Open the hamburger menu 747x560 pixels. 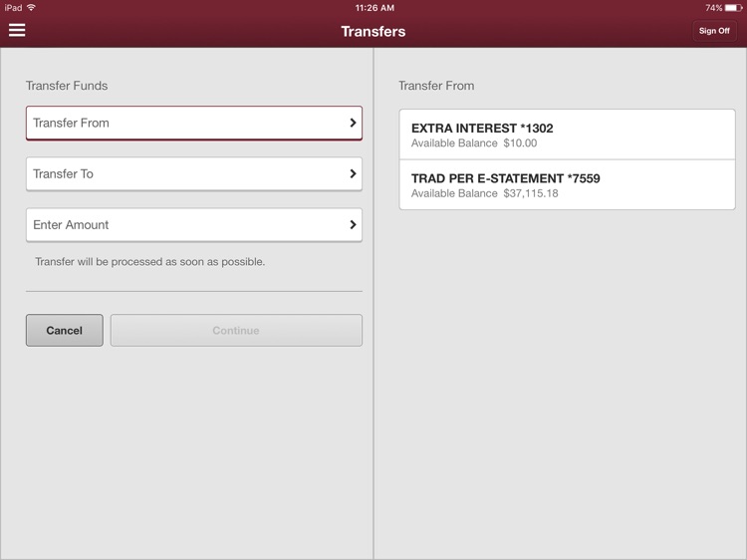(x=17, y=31)
